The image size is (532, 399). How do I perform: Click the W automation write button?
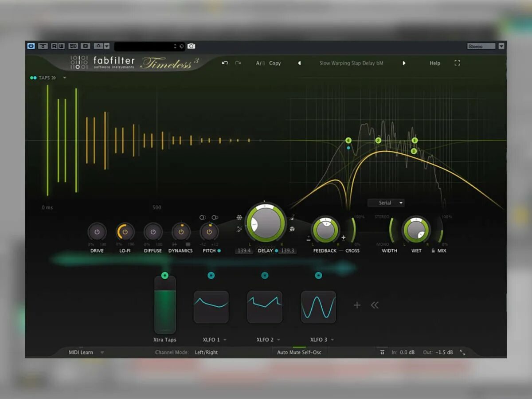(x=61, y=46)
